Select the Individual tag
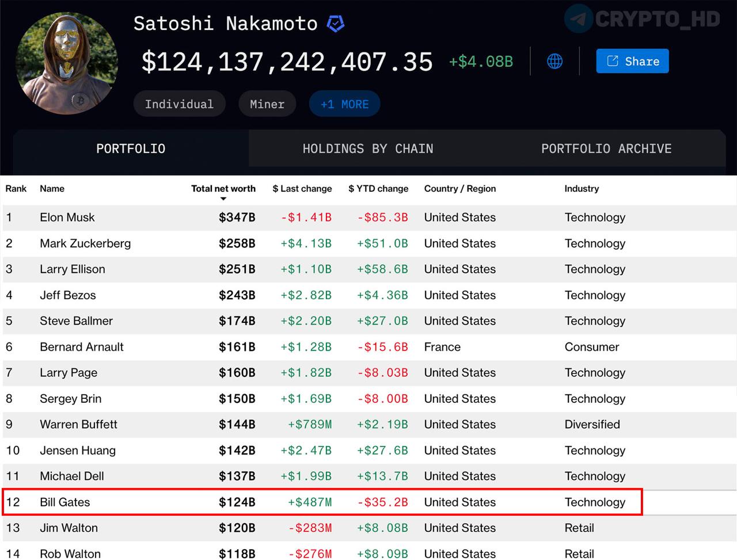 coord(179,104)
